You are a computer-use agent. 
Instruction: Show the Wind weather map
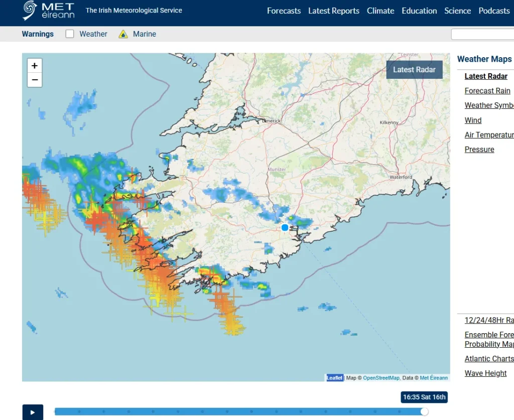click(473, 120)
